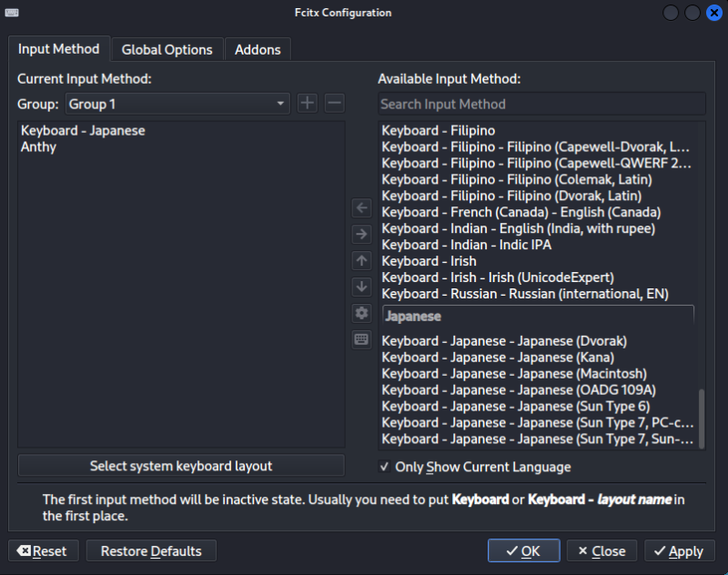Click the available input method scrollbar
The image size is (728, 575).
pos(700,418)
